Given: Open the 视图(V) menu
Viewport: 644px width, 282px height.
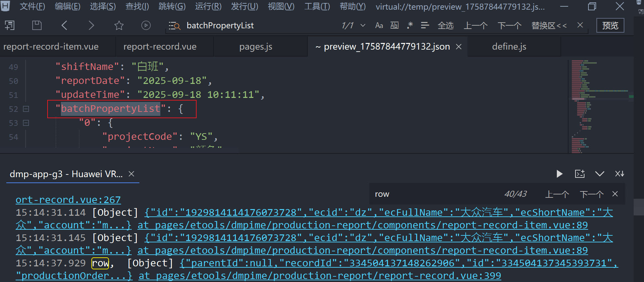Looking at the screenshot, I should click(x=281, y=6).
